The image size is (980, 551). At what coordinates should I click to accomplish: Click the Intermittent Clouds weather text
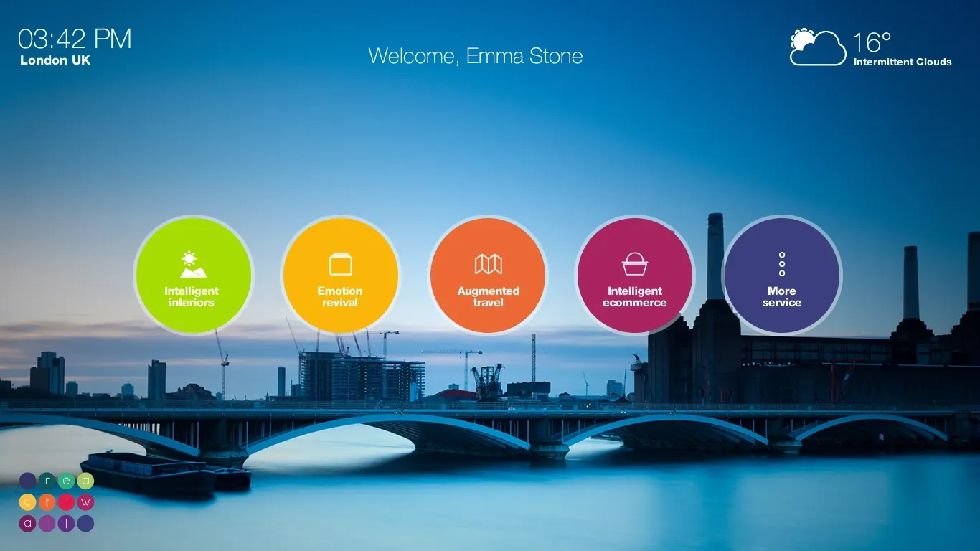(903, 62)
